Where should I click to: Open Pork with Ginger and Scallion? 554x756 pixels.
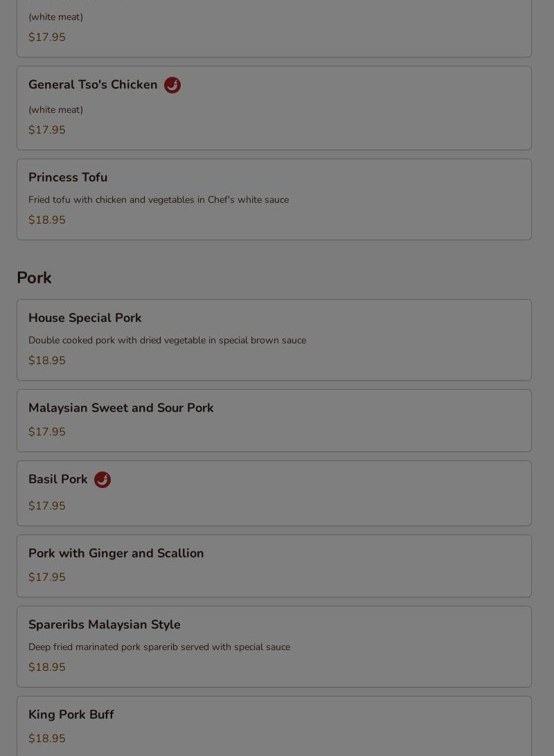pyautogui.click(x=274, y=566)
